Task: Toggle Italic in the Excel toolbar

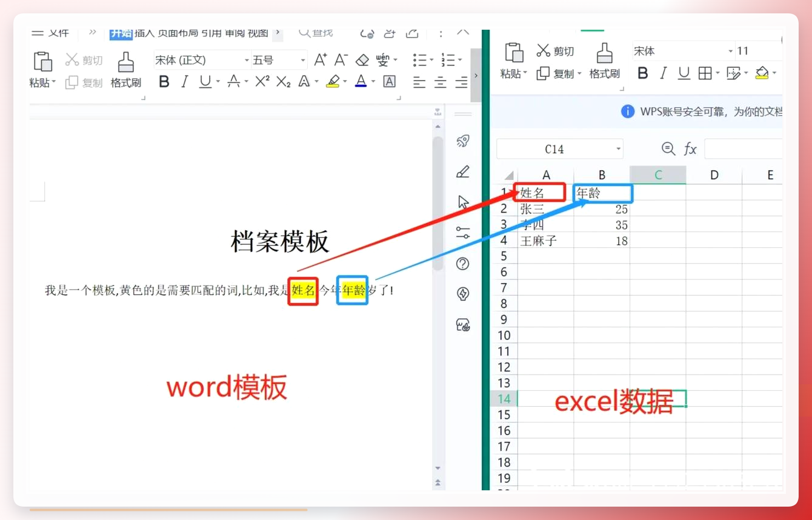Action: tap(664, 73)
